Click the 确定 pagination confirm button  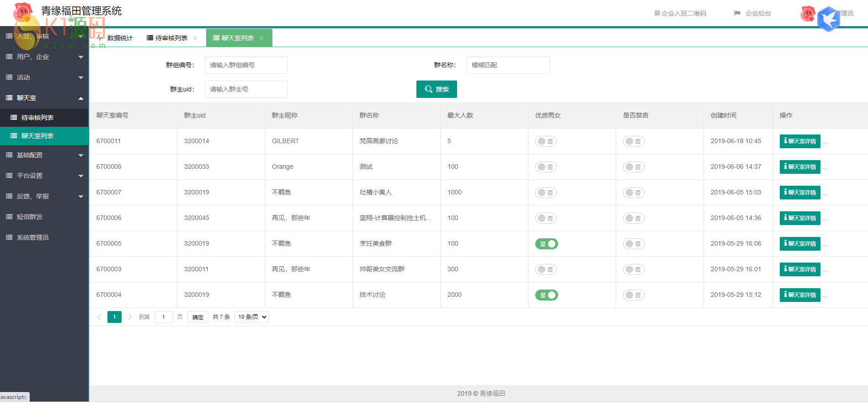click(197, 317)
